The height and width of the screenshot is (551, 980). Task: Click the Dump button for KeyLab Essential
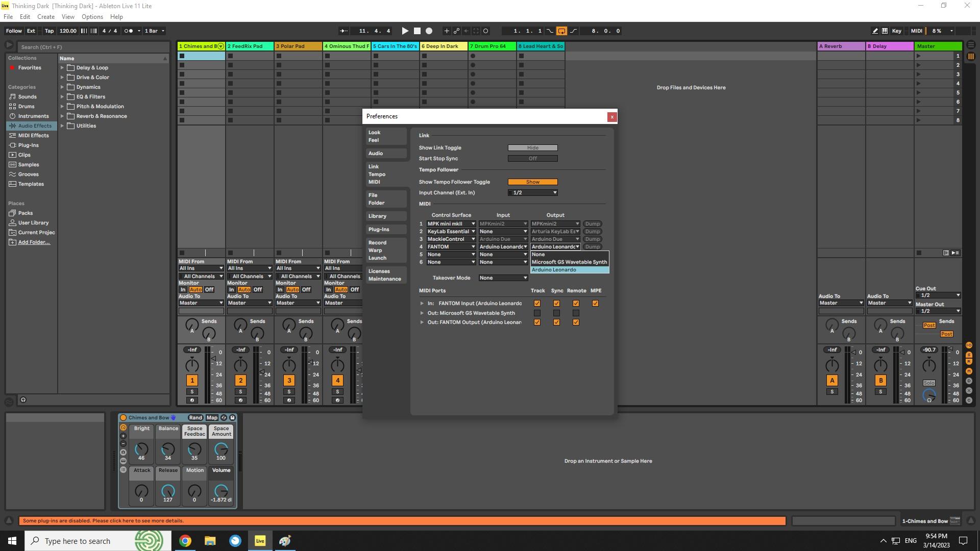tap(591, 231)
